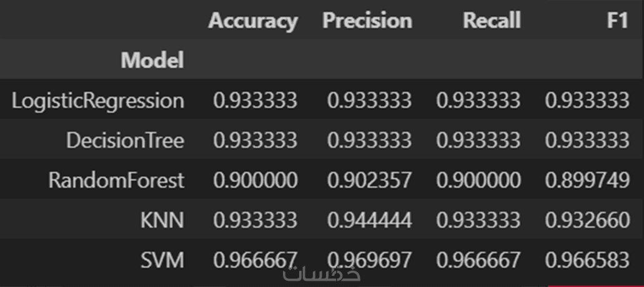Select the LogisticRegression row label

coord(98,100)
